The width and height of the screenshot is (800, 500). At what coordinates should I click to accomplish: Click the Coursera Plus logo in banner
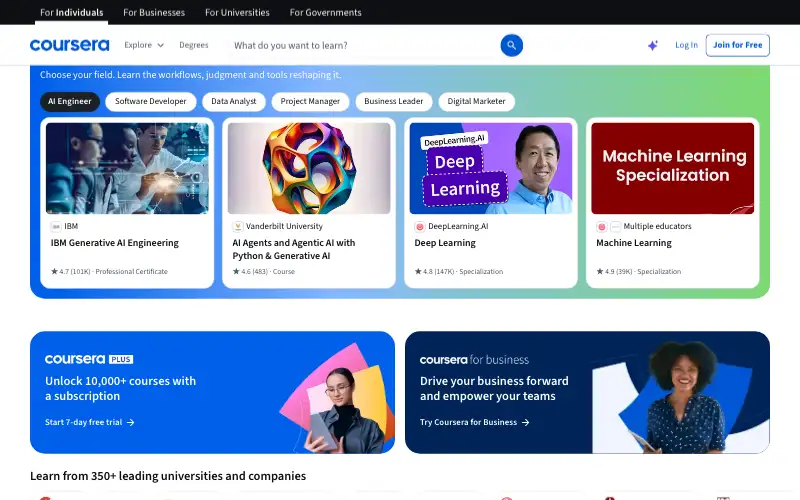[89, 359]
